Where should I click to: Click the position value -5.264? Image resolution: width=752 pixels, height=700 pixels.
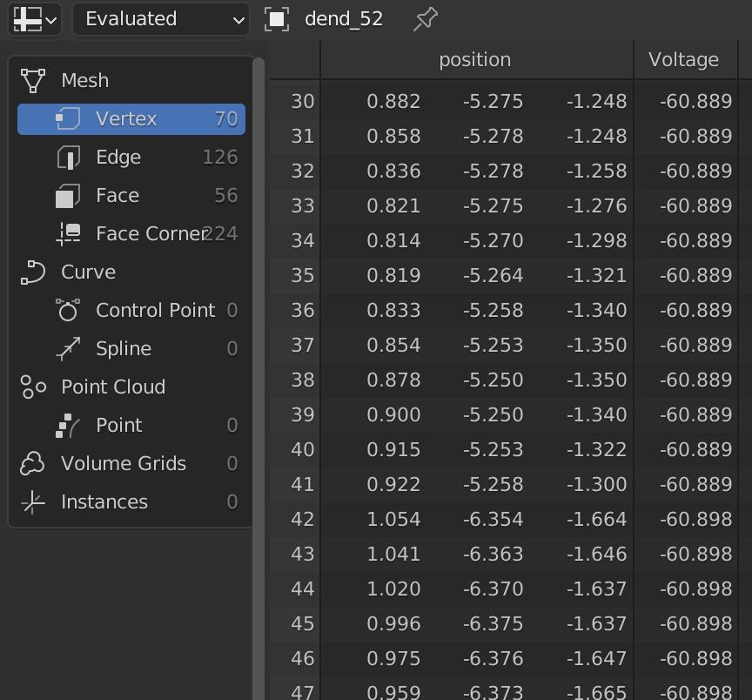click(x=493, y=276)
